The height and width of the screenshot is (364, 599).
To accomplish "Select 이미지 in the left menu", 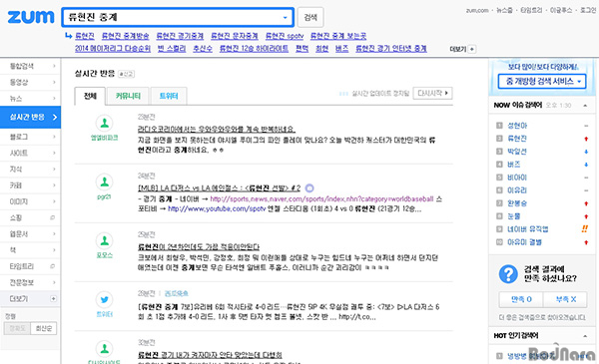I will coord(30,201).
